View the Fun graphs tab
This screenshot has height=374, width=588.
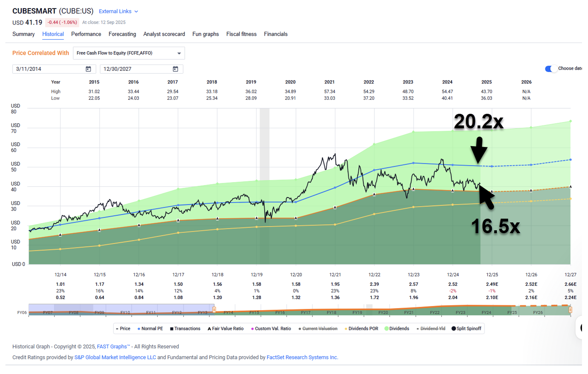point(206,34)
